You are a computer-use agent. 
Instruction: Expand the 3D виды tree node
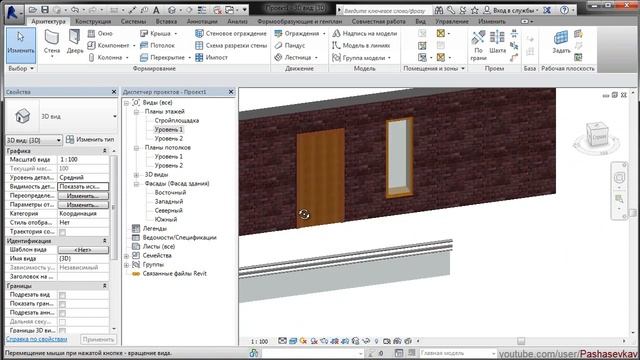pos(136,175)
